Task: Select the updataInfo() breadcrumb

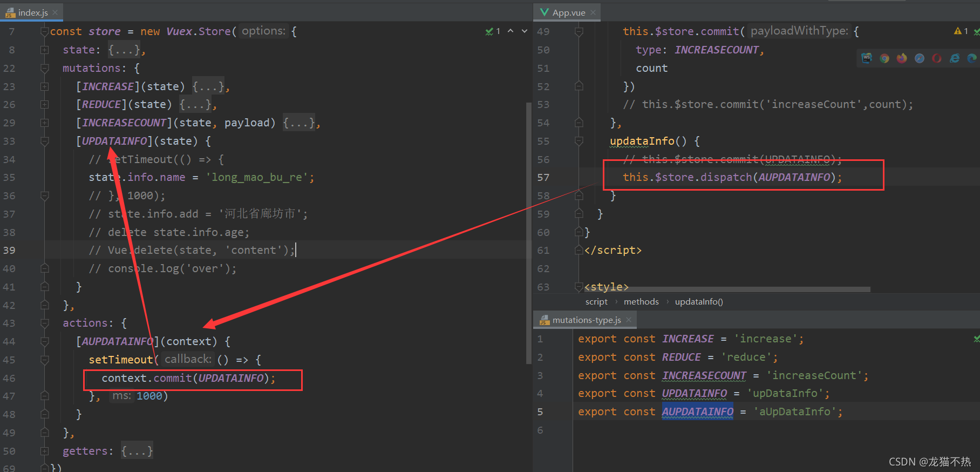Action: tap(699, 302)
